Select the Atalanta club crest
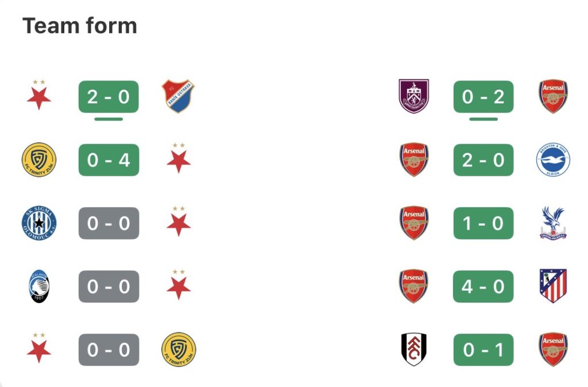This screenshot has width=588, height=387. [x=39, y=286]
